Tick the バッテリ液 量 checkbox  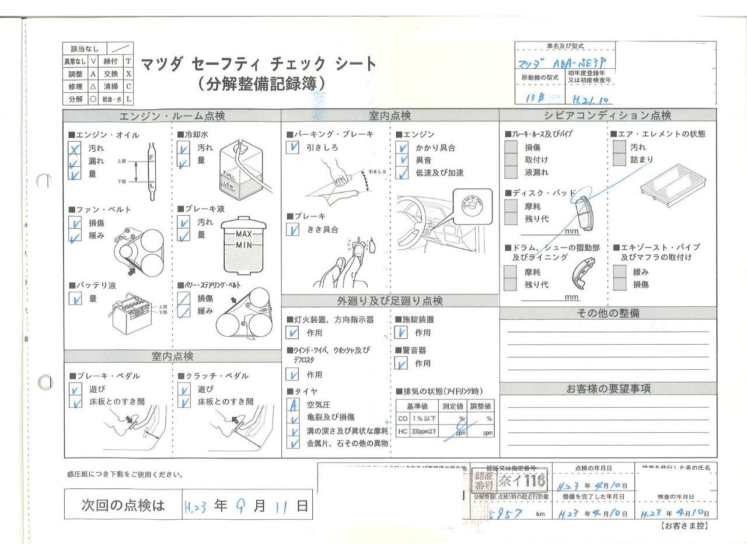(x=75, y=299)
